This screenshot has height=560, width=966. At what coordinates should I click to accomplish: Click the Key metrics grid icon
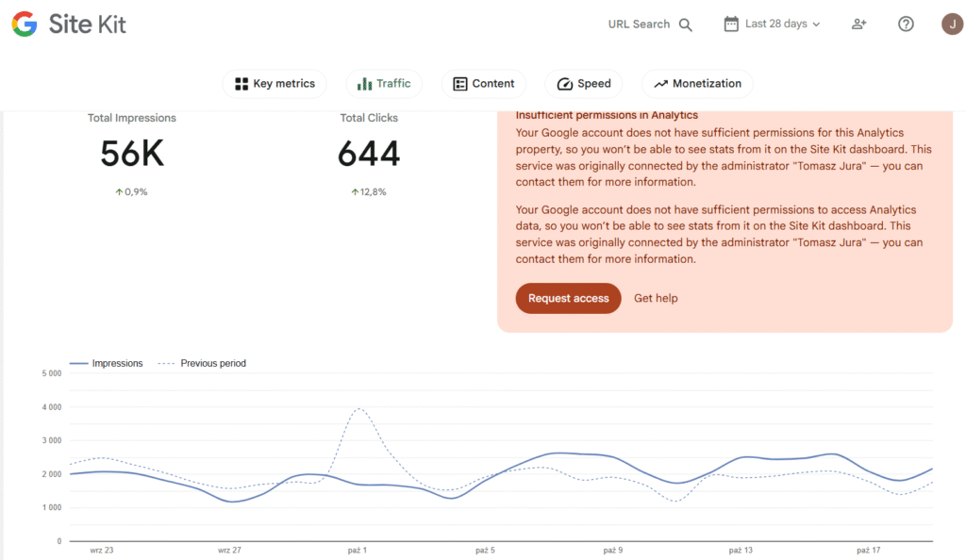pos(241,84)
